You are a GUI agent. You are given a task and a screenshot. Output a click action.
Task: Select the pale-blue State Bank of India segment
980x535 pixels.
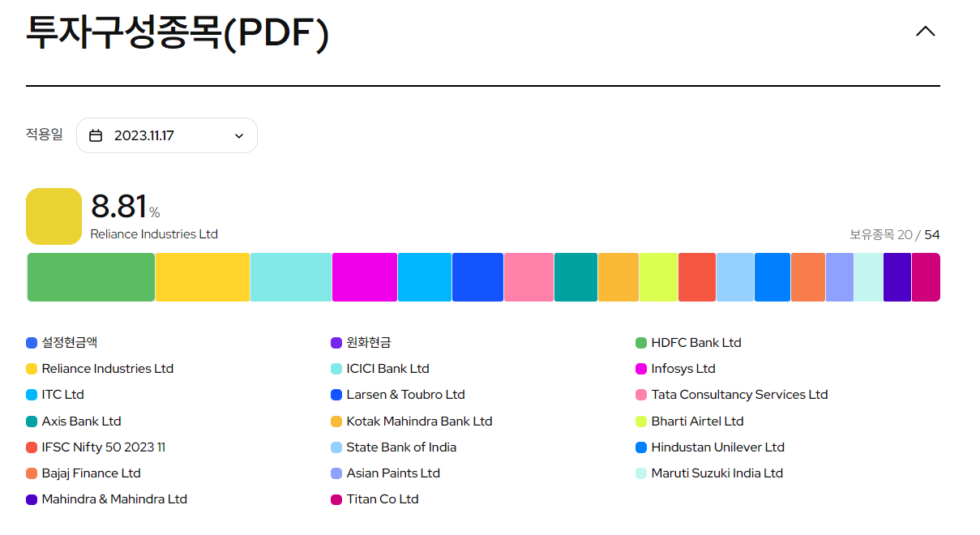[x=735, y=277]
